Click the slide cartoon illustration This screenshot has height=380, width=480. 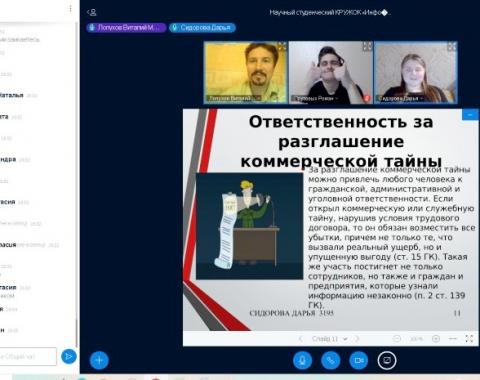[249, 226]
